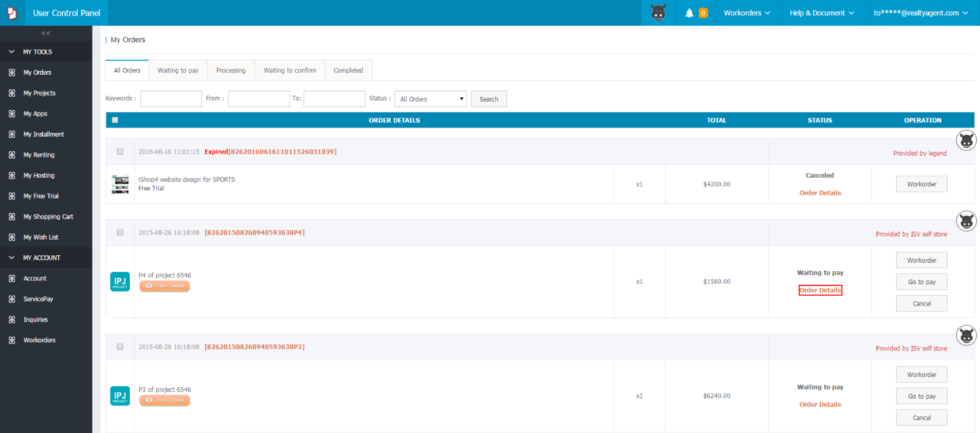
Task: Collapse the sidebar with << arrows
Action: [x=46, y=33]
